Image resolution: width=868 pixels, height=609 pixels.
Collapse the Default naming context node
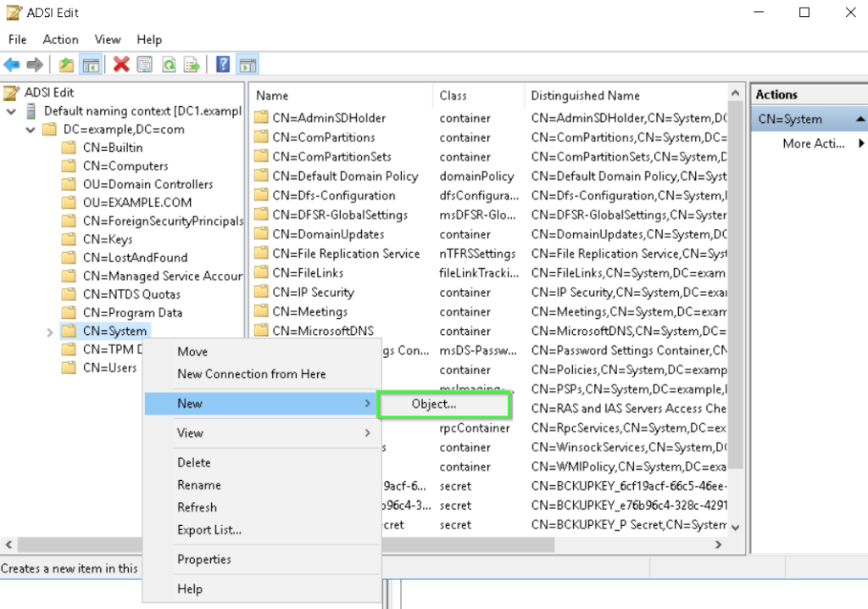(11, 111)
